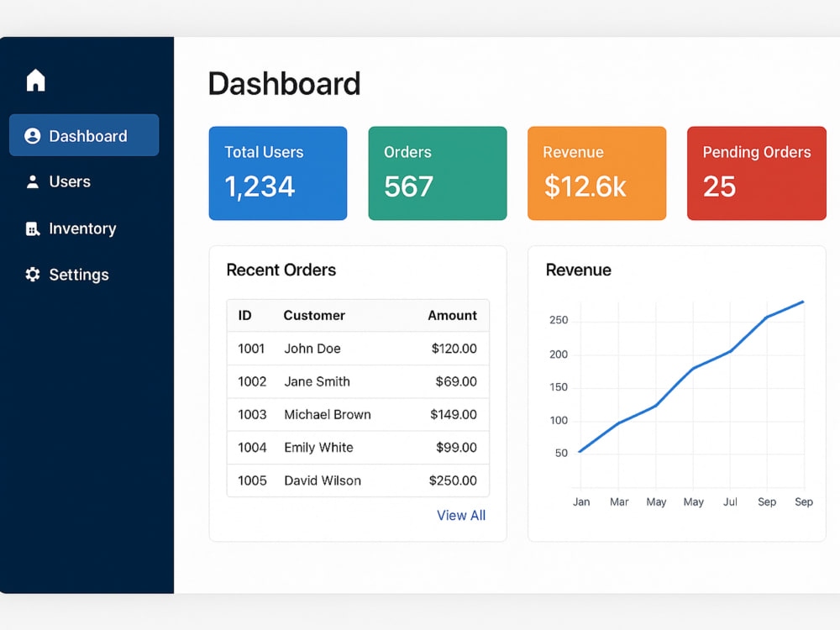Select the orange Revenue card
Screen dimensions: 840x630
tap(596, 173)
